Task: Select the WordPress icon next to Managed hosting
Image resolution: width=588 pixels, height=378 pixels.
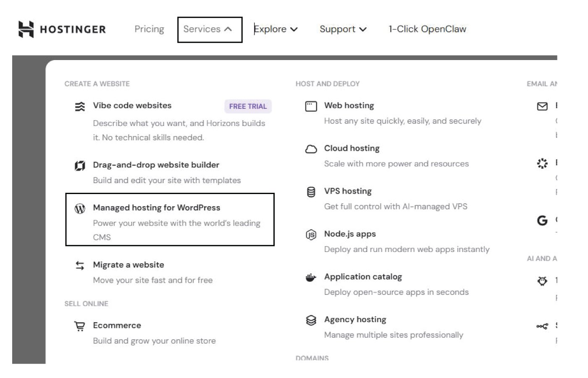Action: point(80,207)
